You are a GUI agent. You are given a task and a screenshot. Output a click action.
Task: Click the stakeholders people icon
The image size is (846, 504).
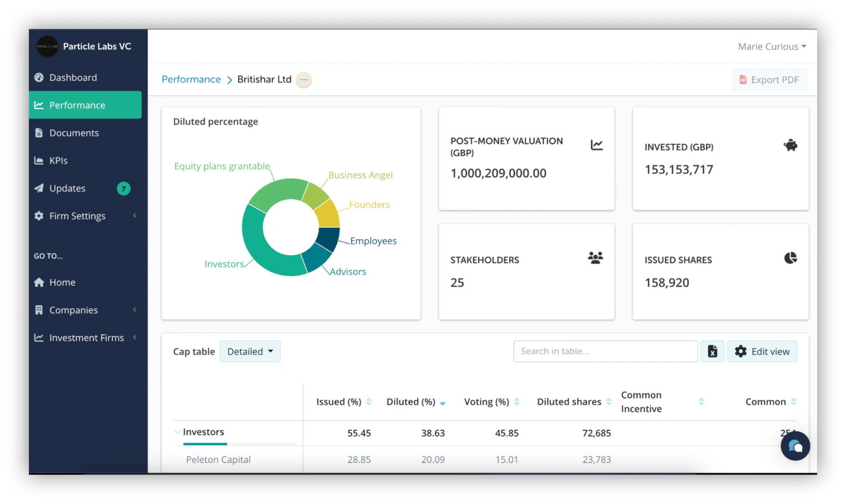click(x=595, y=258)
